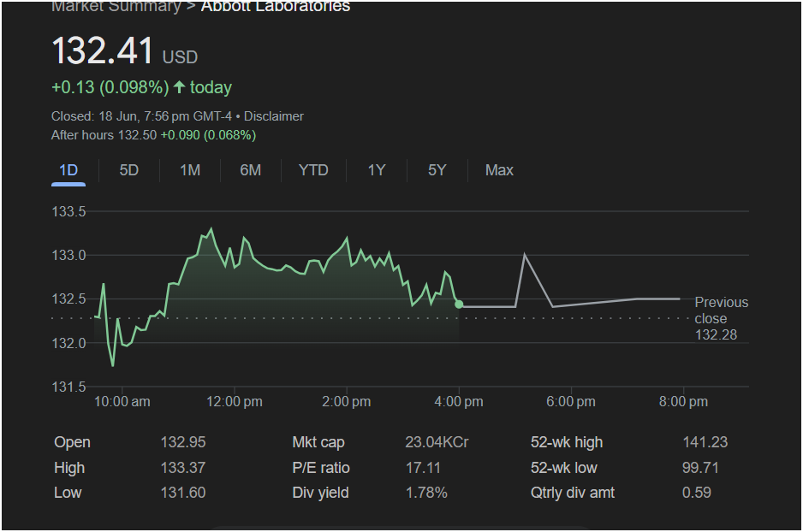Viewport: 803px width, 532px height.
Task: Select the 5Y range tab
Action: coord(437,170)
